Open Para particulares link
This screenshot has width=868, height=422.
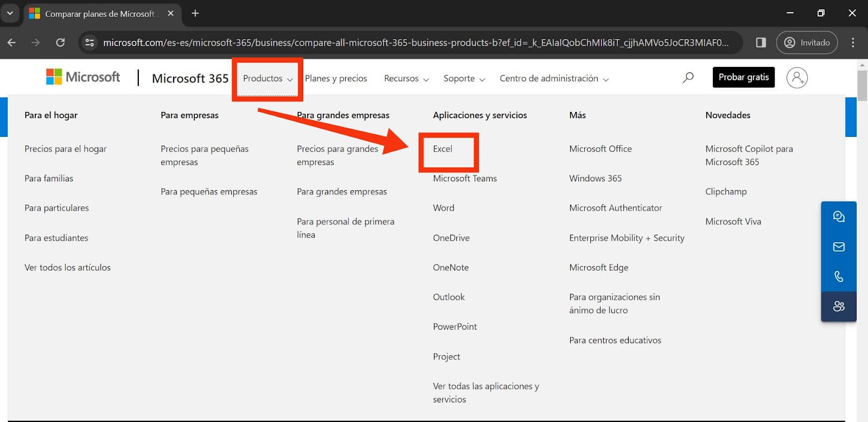[56, 208]
